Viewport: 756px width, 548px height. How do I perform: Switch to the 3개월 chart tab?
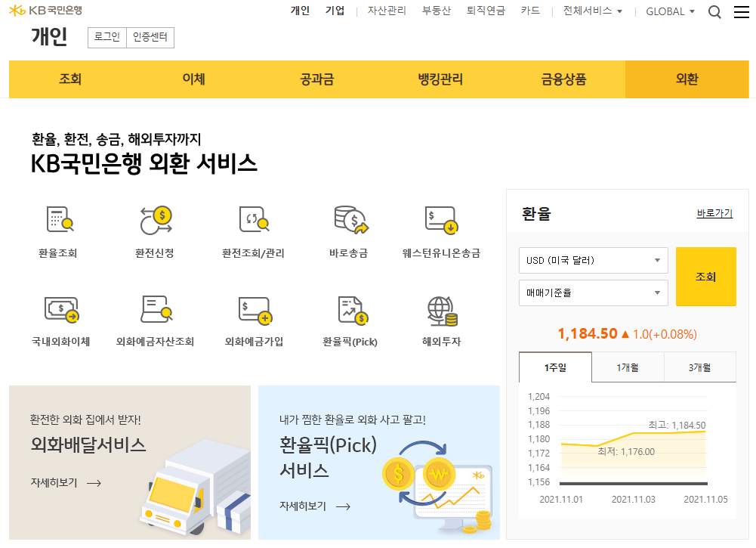(x=700, y=367)
